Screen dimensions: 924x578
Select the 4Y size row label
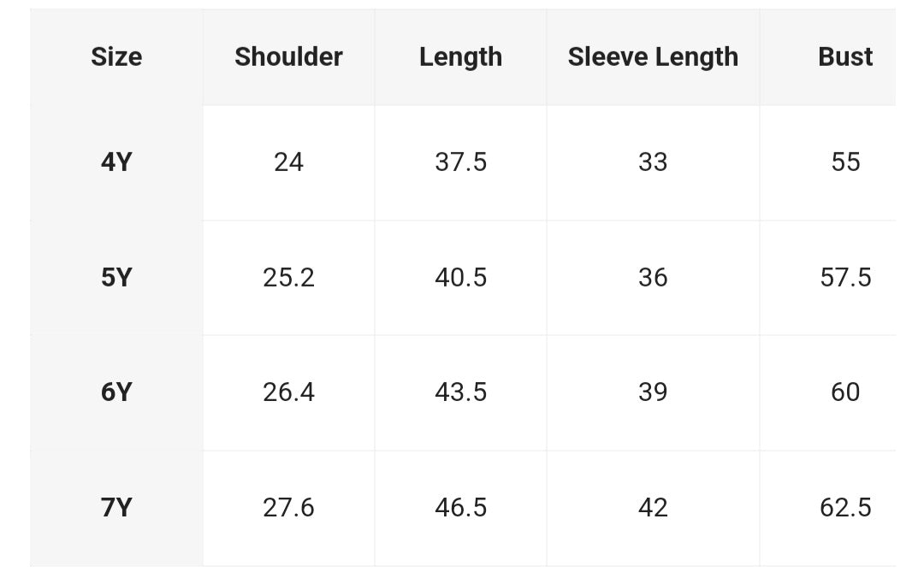click(x=116, y=162)
